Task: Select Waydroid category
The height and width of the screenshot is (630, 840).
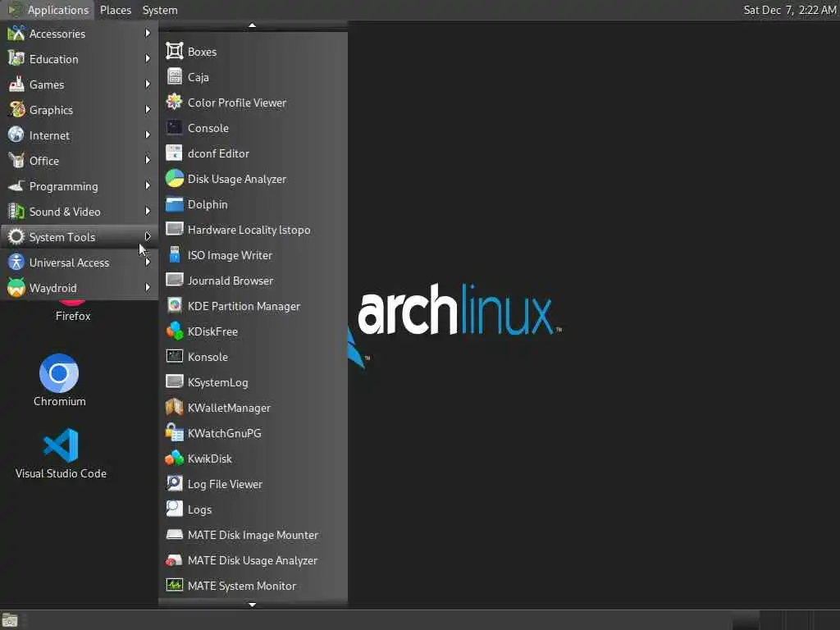Action: click(x=80, y=288)
